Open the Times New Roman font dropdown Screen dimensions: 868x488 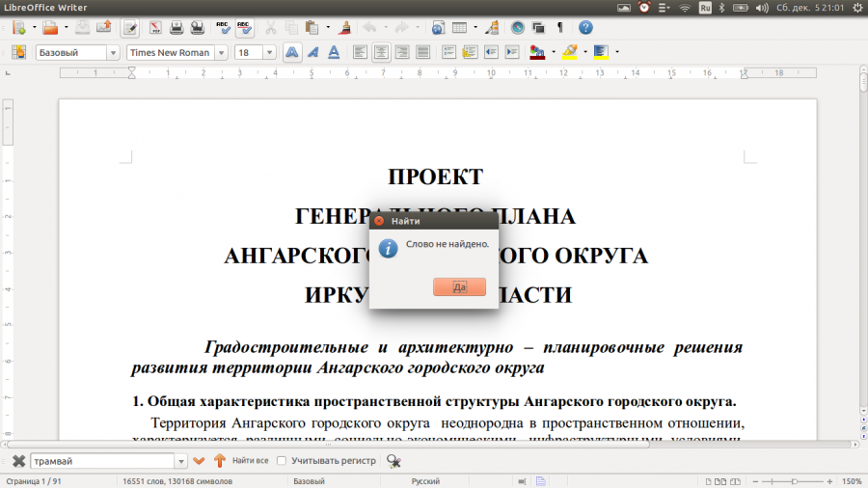[222, 53]
